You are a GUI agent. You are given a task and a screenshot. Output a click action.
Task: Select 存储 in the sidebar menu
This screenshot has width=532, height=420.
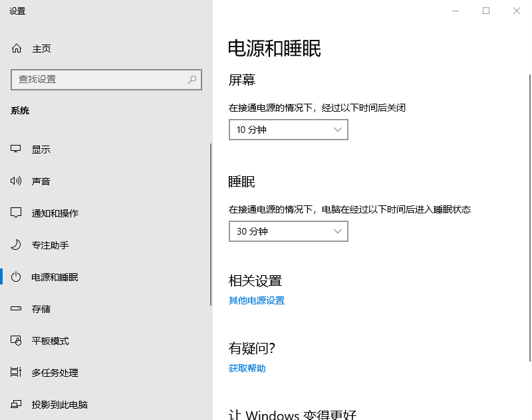tap(41, 309)
